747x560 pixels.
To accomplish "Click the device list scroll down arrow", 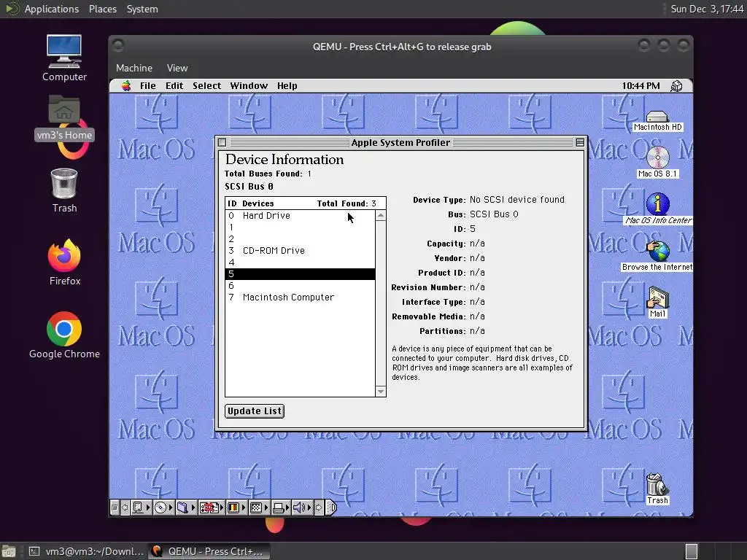I will [381, 392].
